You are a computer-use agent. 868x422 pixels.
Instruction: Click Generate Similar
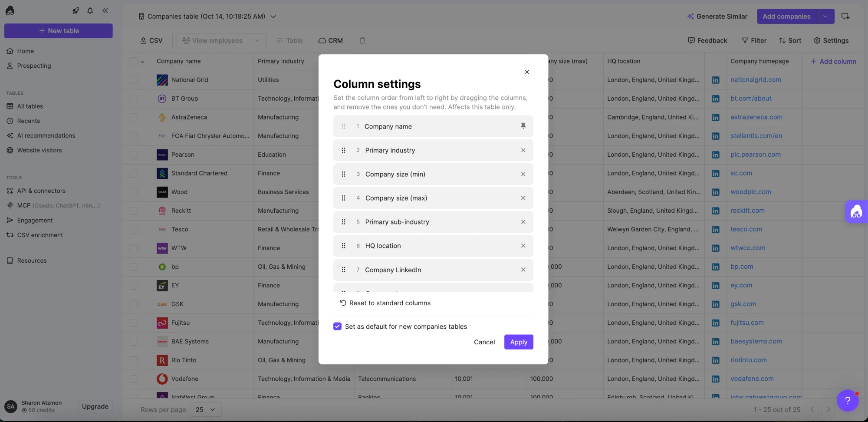717,16
